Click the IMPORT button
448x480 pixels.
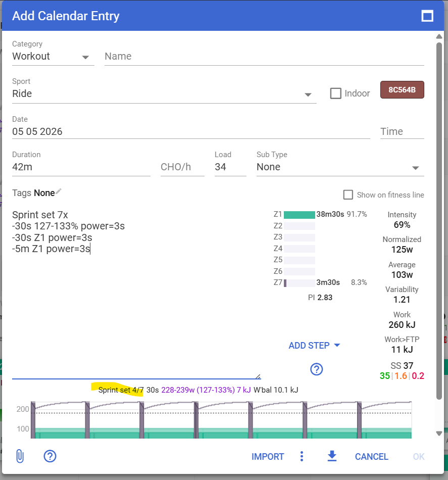(x=268, y=456)
